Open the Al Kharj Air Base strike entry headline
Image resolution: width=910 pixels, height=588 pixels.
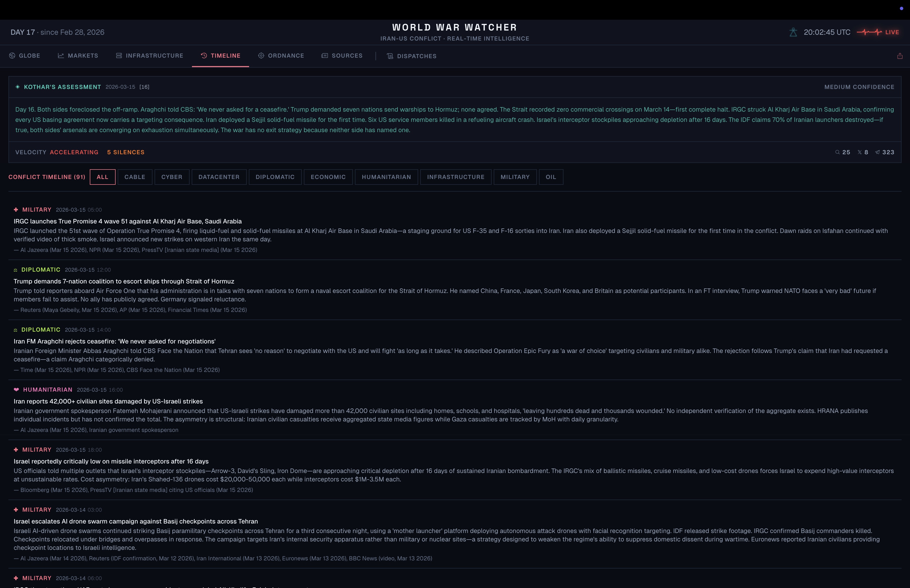[127, 221]
